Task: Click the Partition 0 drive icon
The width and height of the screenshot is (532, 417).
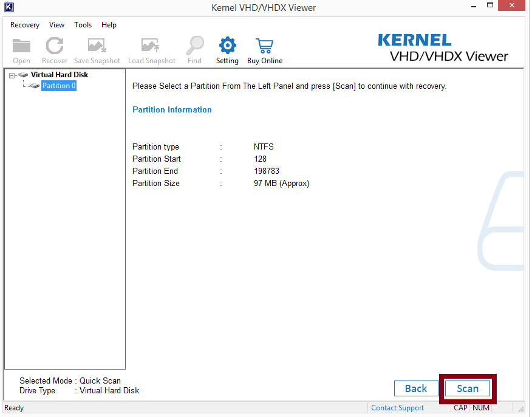Action: (x=35, y=86)
